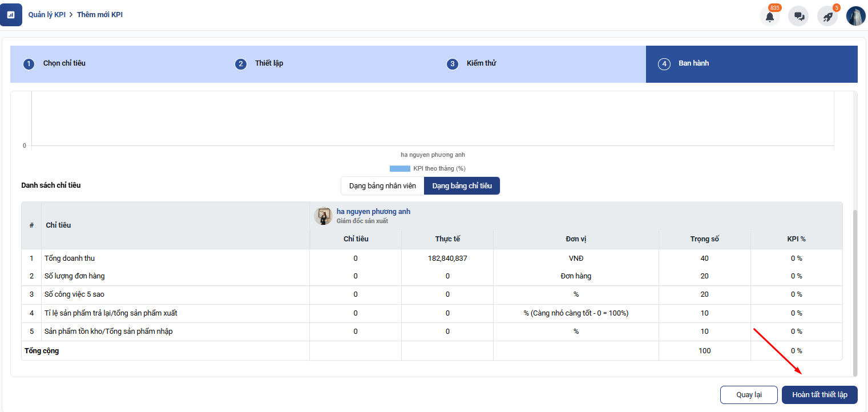Open Quản lý KPI breadcrumb link
The width and height of the screenshot is (868, 412).
tap(47, 15)
